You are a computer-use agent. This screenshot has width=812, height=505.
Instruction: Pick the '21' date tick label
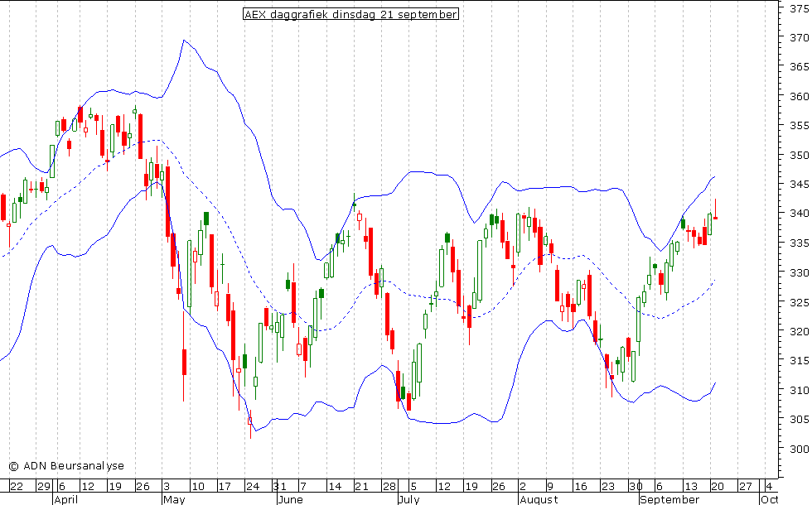point(361,487)
